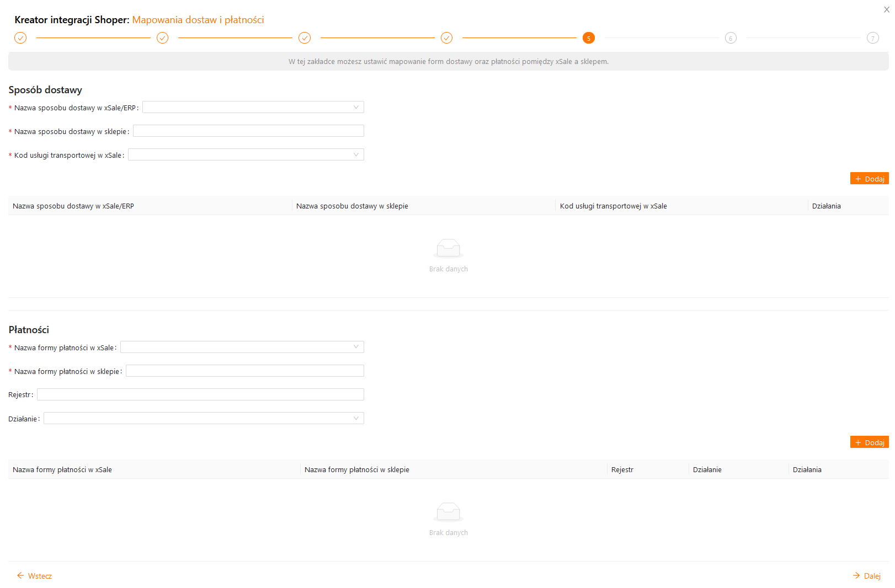Click the Rejestr input field
895x588 pixels.
pos(200,395)
